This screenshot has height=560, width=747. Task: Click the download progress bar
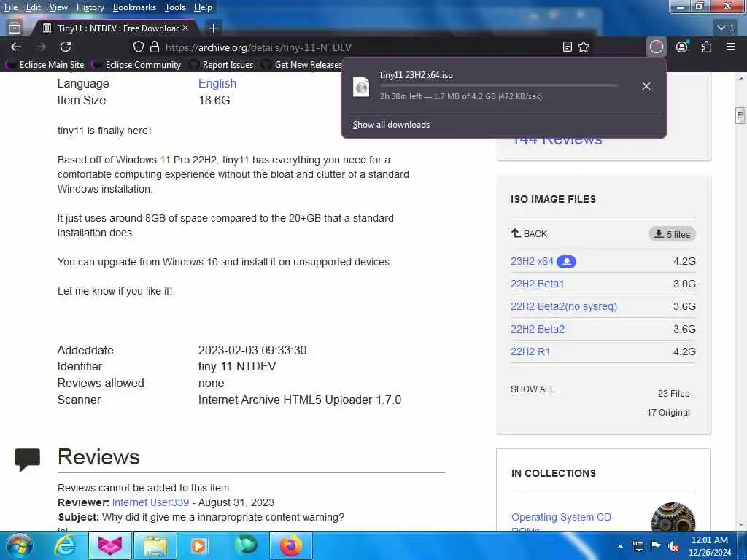499,86
